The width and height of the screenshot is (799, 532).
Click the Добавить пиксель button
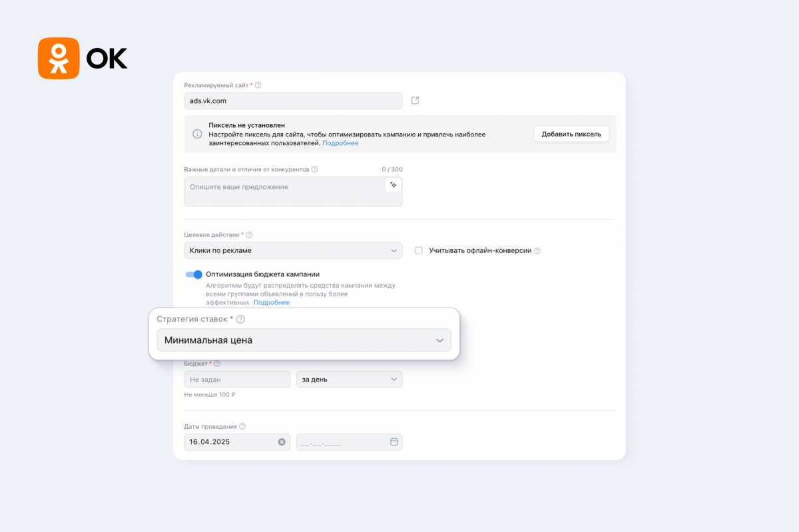pos(571,134)
